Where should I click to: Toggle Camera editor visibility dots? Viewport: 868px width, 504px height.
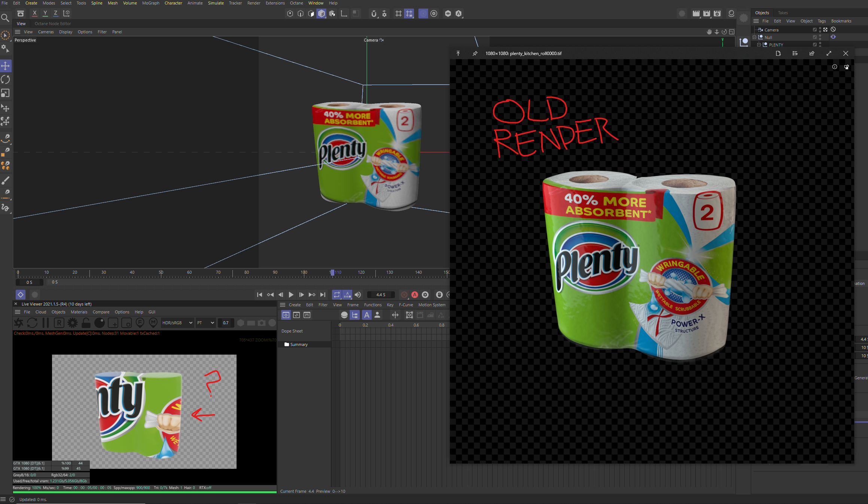click(x=820, y=30)
